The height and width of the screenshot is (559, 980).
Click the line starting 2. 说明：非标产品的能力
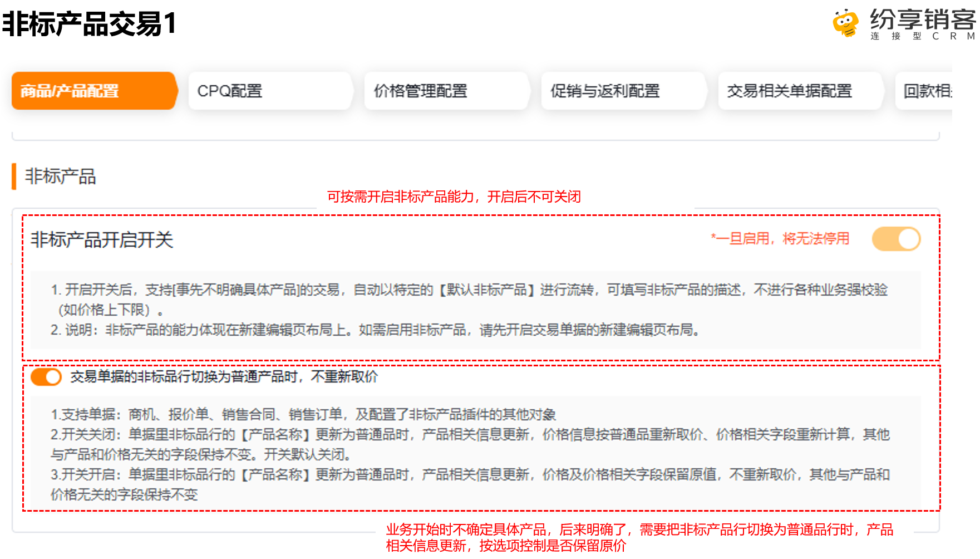pyautogui.click(x=375, y=330)
